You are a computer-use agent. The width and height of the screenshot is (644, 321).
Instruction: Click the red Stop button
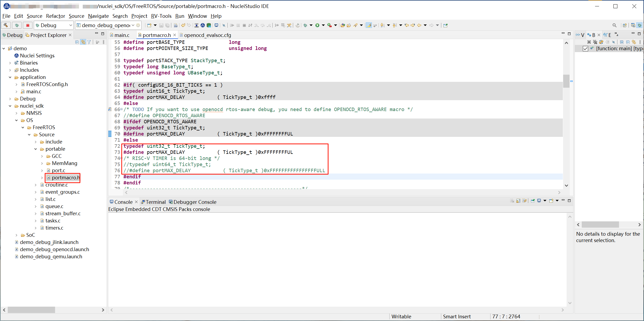point(28,25)
